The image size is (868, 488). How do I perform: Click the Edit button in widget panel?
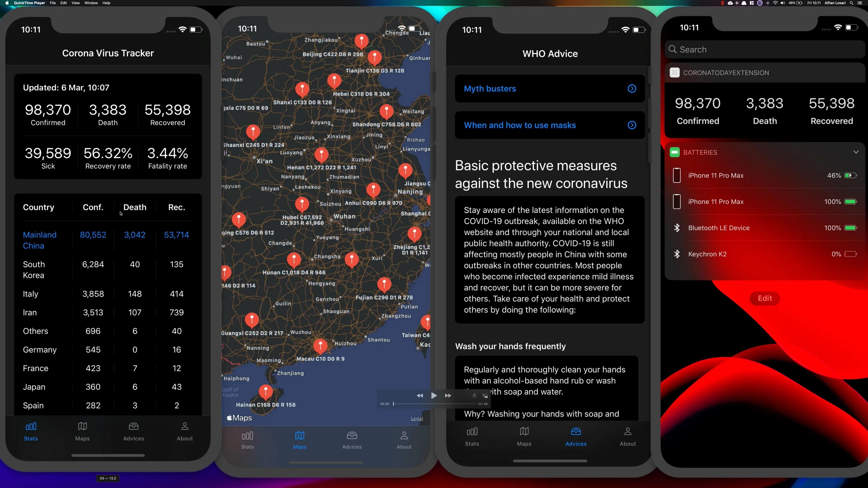point(765,299)
